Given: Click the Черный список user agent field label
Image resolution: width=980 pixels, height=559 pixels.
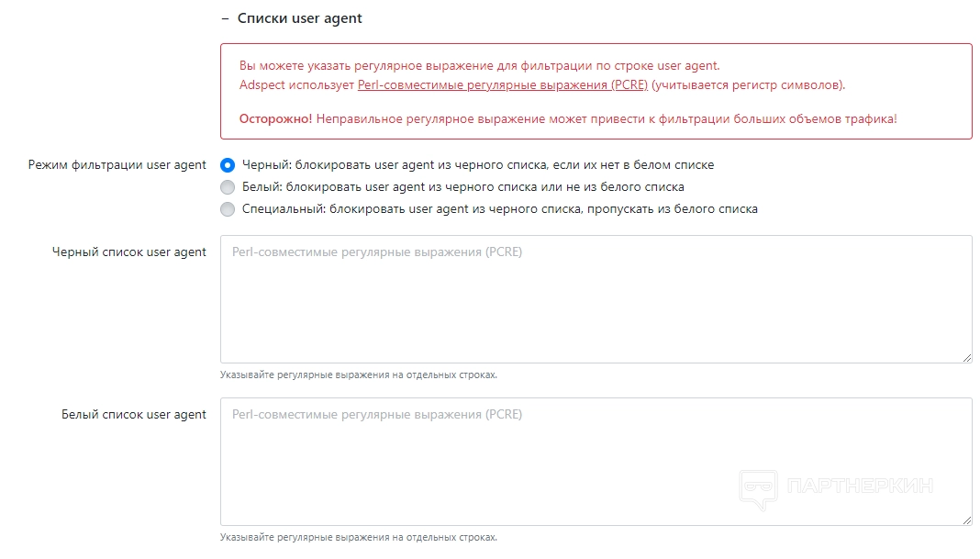Looking at the screenshot, I should [x=129, y=252].
